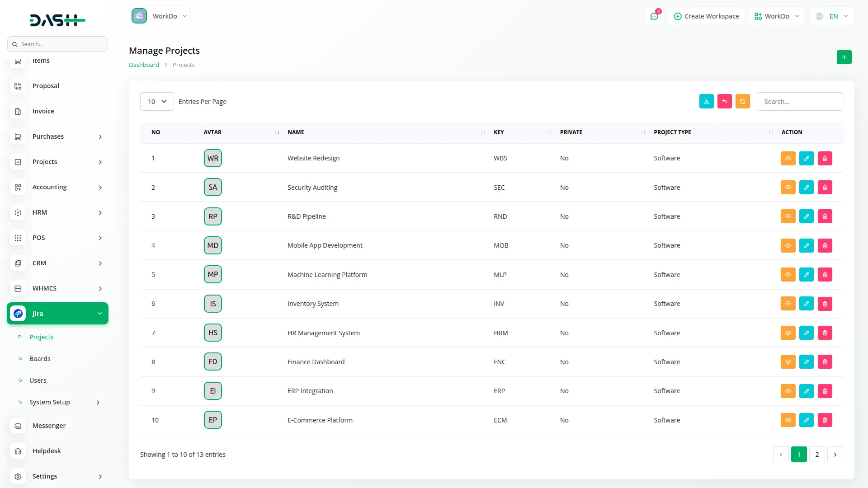868x488 pixels.
Task: Go to the Dashboard breadcrumb link
Action: (144, 65)
